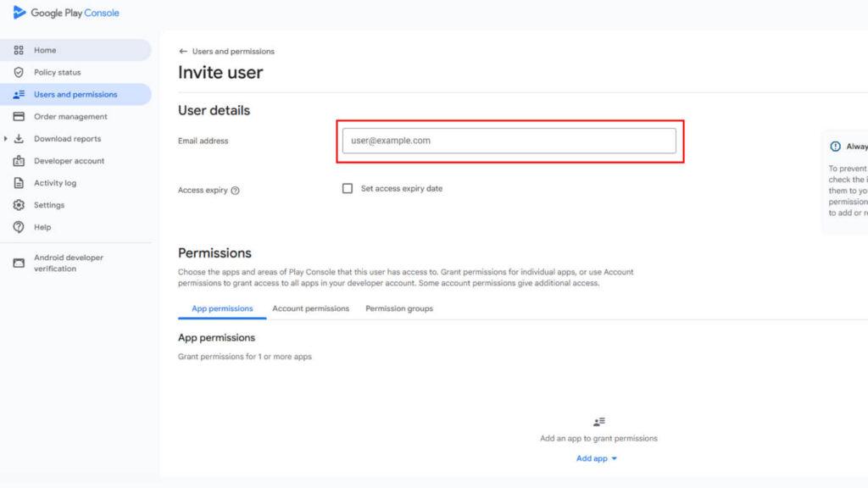The width and height of the screenshot is (868, 488).
Task: Select the Home icon in sidebar
Action: pos(19,50)
